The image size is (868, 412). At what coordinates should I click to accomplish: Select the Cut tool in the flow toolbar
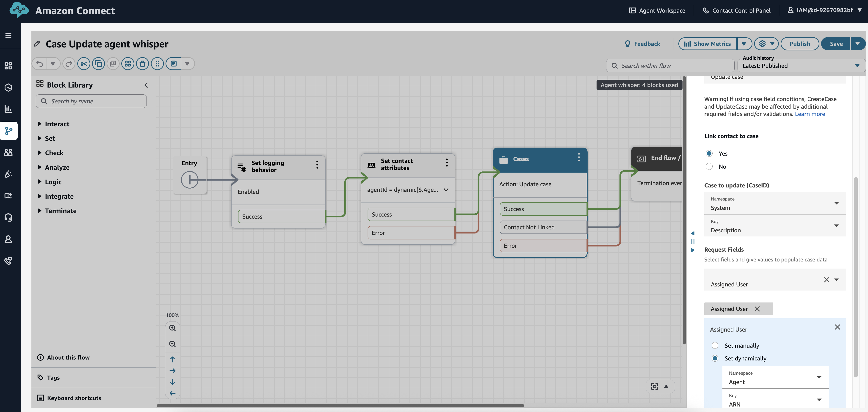(x=83, y=63)
